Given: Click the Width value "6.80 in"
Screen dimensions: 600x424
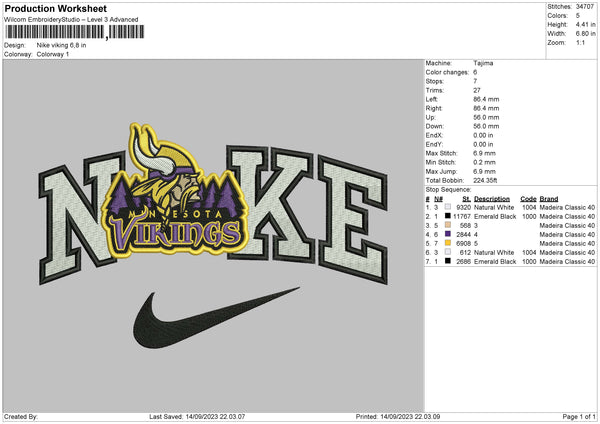Looking at the screenshot, I should tap(585, 34).
